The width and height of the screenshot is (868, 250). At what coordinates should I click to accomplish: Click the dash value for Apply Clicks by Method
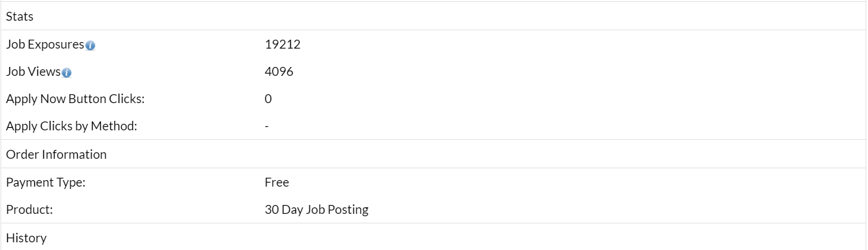click(267, 126)
